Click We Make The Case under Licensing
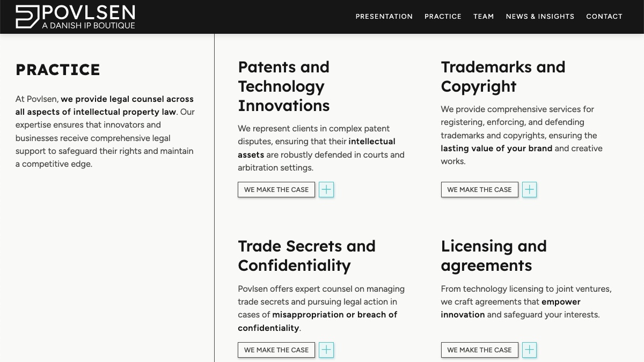 click(479, 350)
